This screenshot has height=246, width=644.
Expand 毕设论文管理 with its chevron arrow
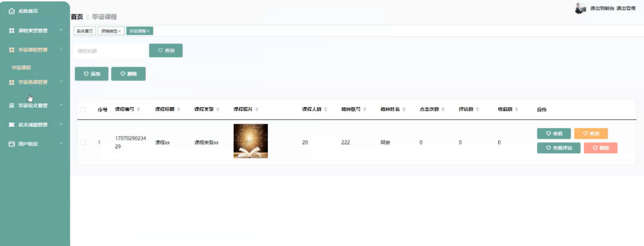pos(61,106)
